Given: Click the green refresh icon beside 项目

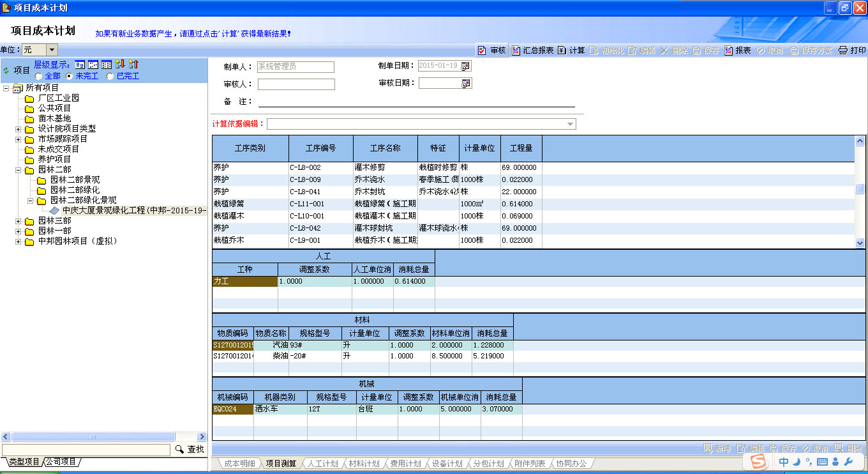Looking at the screenshot, I should click(x=6, y=70).
